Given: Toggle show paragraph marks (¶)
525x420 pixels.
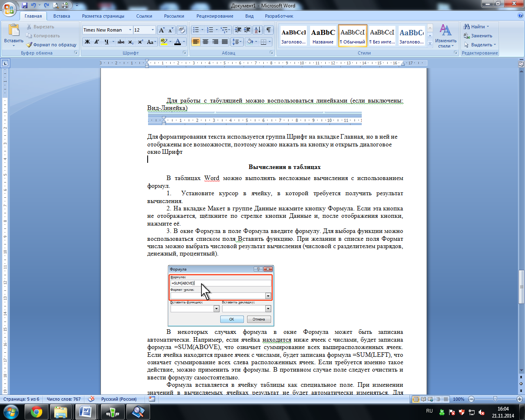Looking at the screenshot, I should pos(269,30).
